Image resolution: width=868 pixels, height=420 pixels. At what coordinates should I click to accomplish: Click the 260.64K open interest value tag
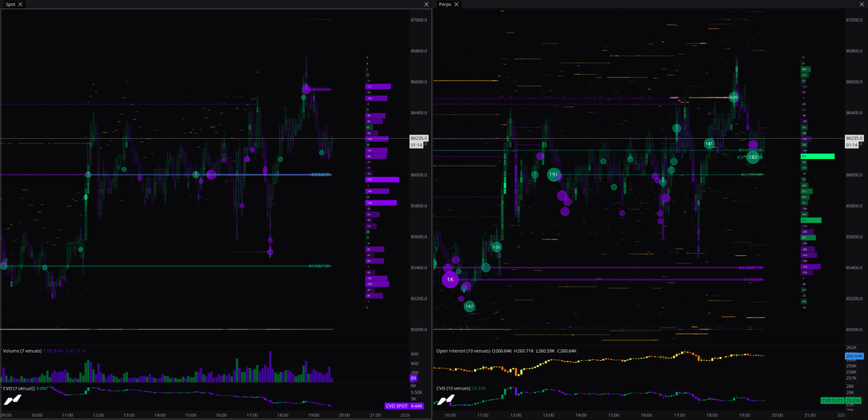tap(853, 356)
